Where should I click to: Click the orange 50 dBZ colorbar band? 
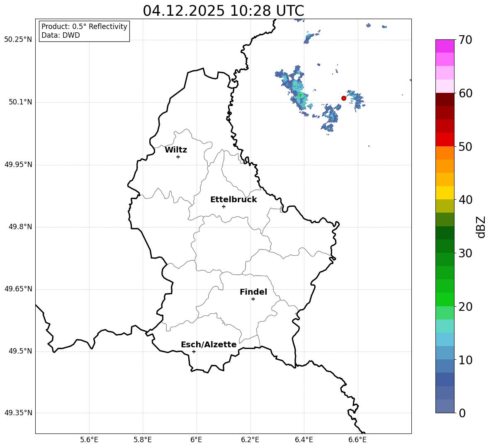pos(445,153)
